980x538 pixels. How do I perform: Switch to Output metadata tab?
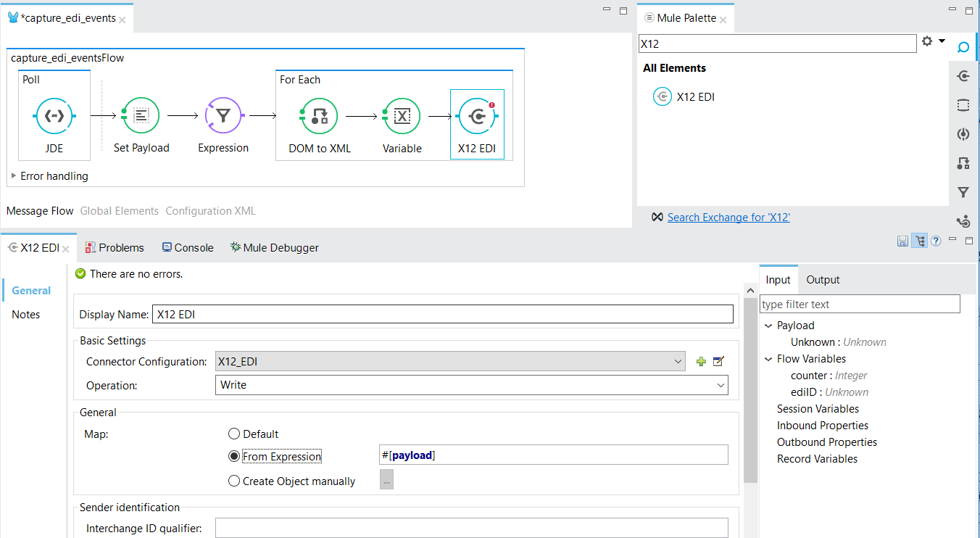(x=823, y=280)
